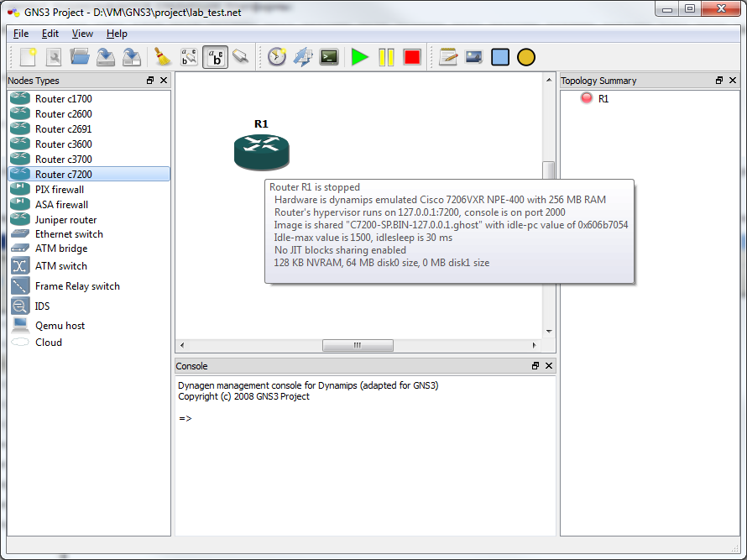Screen dimensions: 747x560
Task: Click the Save project as icon
Action: (132, 57)
